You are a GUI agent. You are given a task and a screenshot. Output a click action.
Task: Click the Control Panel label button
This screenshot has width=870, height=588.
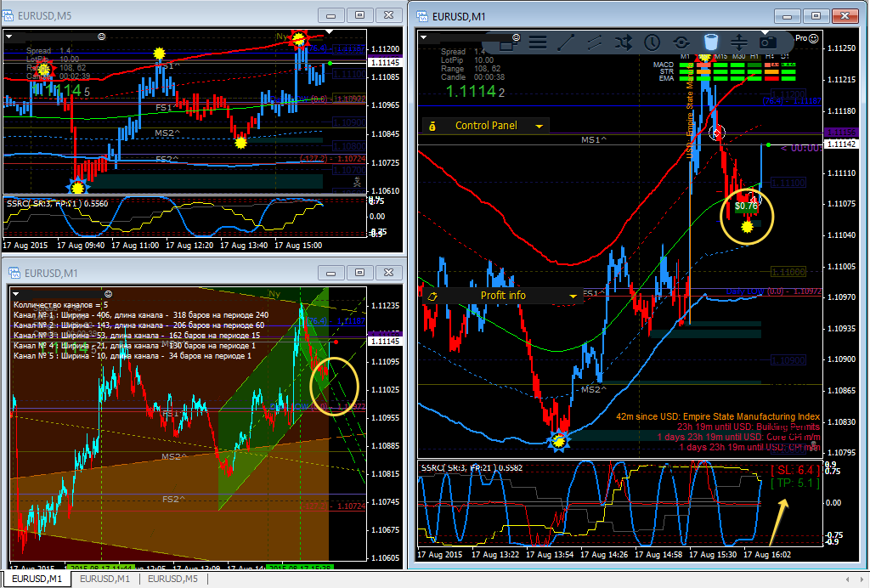[486, 126]
